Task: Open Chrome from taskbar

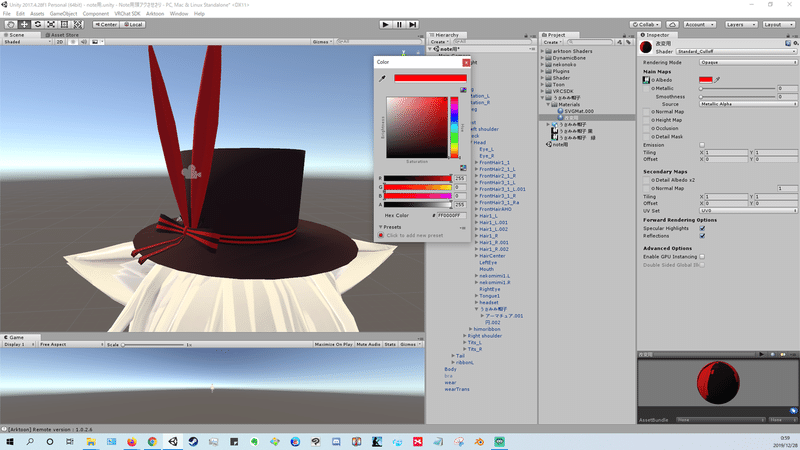Action: tap(153, 441)
